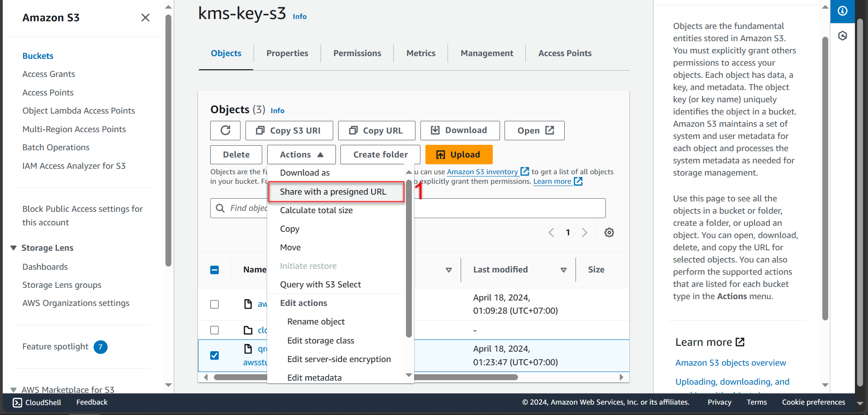This screenshot has width=868, height=415.
Task: Check the folder row checkbox
Action: point(215,330)
